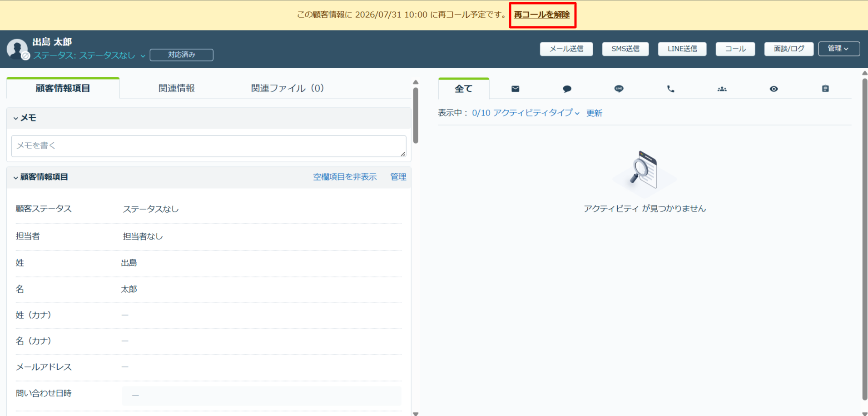868x416 pixels.
Task: Select the 顧客情報項目 tab
Action: click(x=63, y=88)
